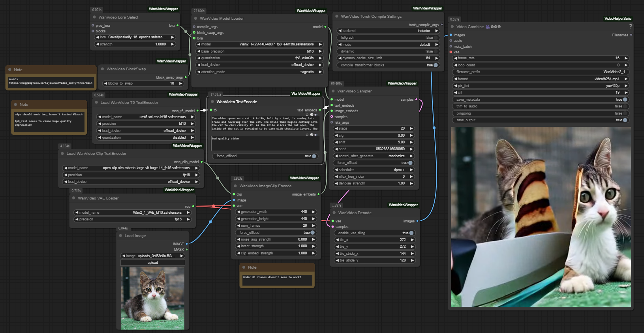
Task: Click right arrow to increase frame_rate
Action: [x=626, y=58]
